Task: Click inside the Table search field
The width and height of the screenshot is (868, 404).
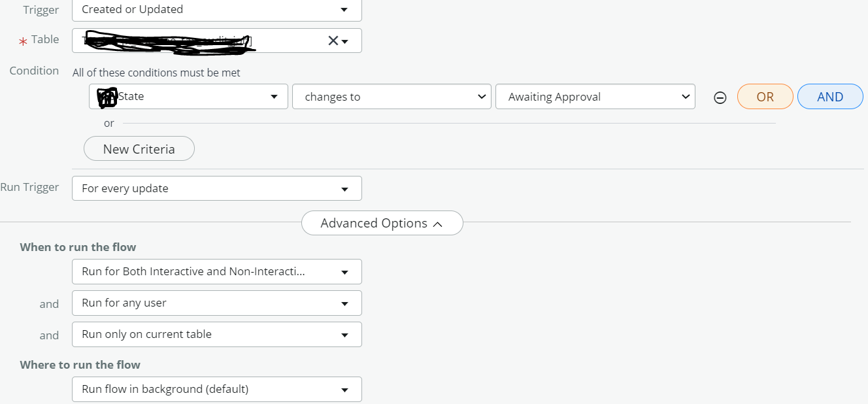Action: (x=196, y=41)
